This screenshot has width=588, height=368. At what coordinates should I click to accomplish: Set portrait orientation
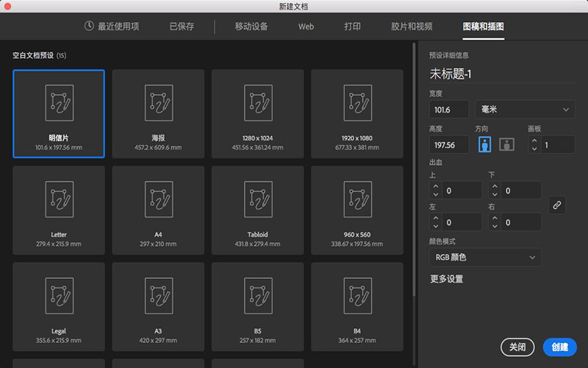pyautogui.click(x=484, y=144)
